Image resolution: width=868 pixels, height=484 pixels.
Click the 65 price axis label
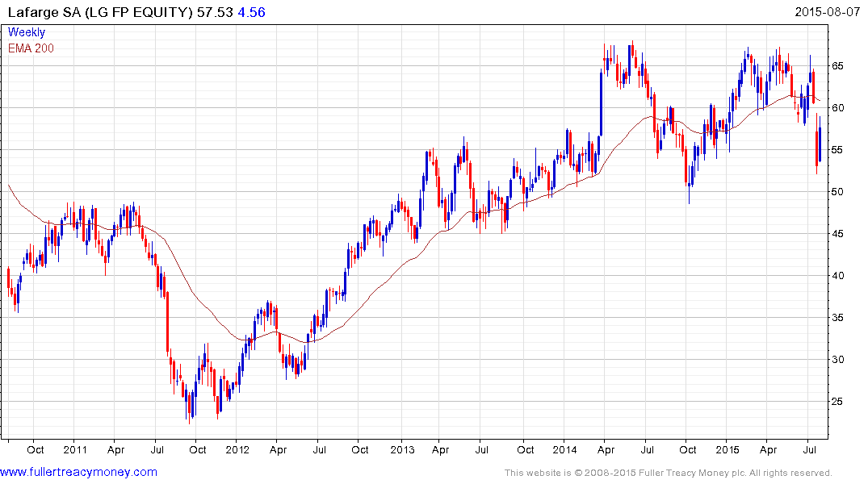point(837,66)
